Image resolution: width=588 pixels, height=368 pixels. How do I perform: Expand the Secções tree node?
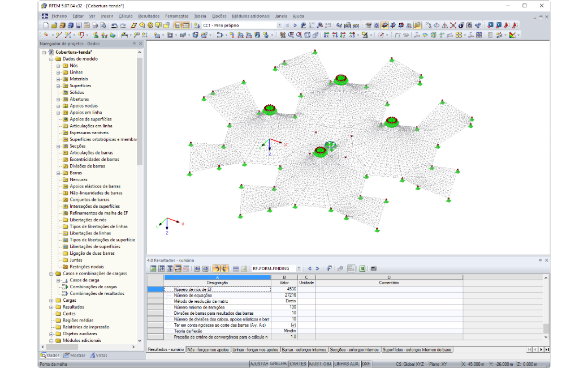point(58,146)
